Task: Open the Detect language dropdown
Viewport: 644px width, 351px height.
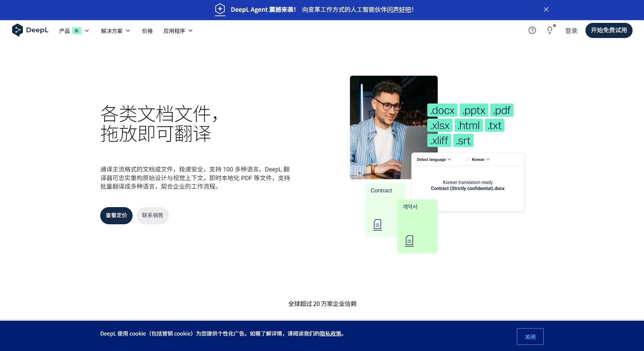Action: pyautogui.click(x=433, y=159)
